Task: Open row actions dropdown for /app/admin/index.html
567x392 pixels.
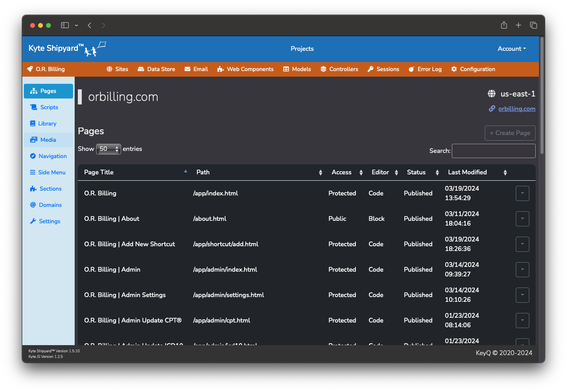Action: 523,270
